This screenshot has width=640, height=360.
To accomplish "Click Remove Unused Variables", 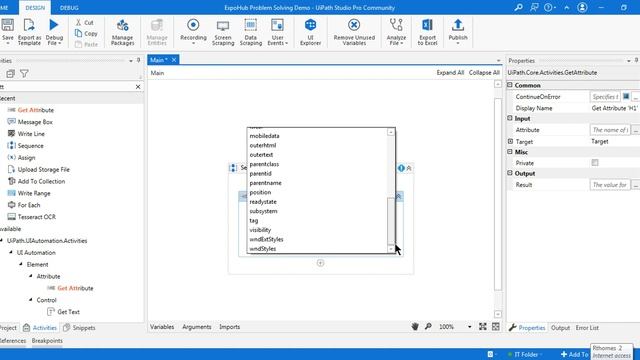I will pos(354,32).
